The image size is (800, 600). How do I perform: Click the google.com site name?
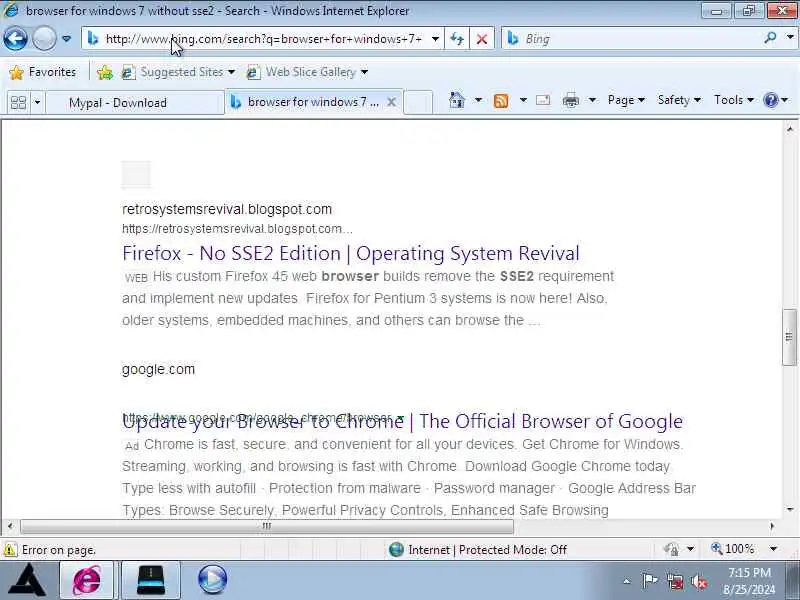coord(158,369)
